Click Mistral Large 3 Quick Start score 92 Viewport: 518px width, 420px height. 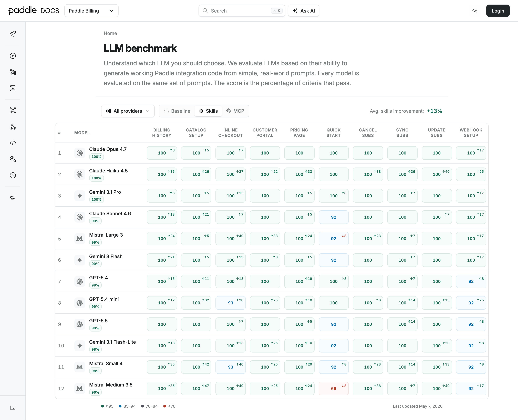point(334,239)
